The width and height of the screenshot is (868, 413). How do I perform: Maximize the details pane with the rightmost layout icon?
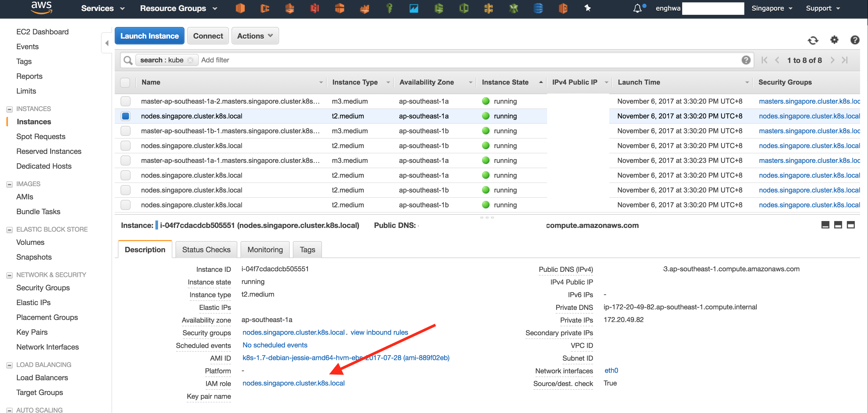click(851, 225)
